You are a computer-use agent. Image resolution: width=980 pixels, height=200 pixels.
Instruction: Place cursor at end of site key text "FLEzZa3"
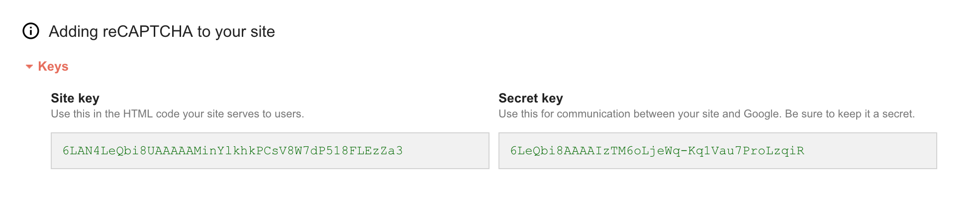tap(403, 151)
